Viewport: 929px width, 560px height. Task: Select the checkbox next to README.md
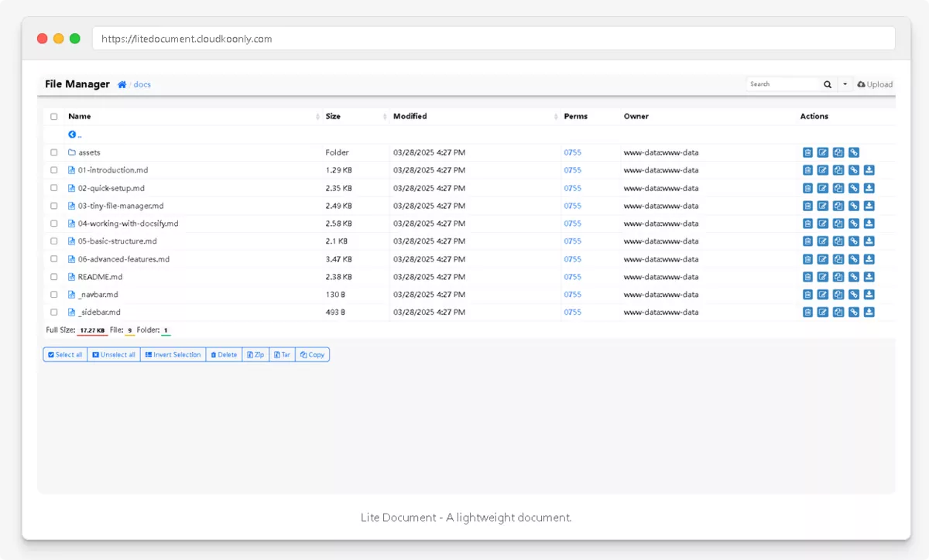54,277
